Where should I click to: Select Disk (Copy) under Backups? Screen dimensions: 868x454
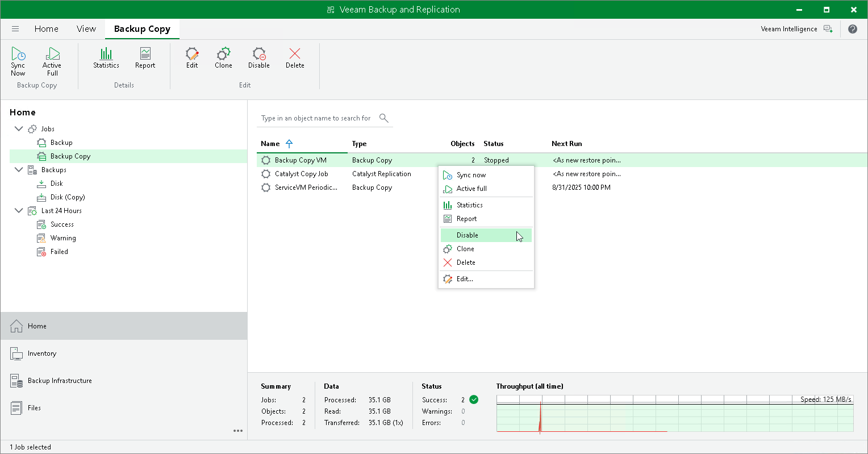point(68,197)
